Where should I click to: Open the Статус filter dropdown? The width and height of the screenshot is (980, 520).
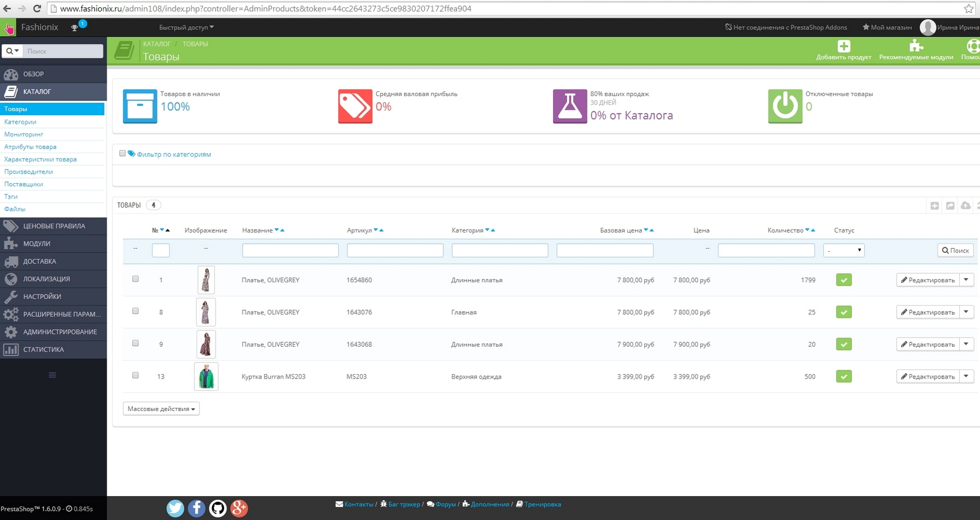tap(844, 251)
